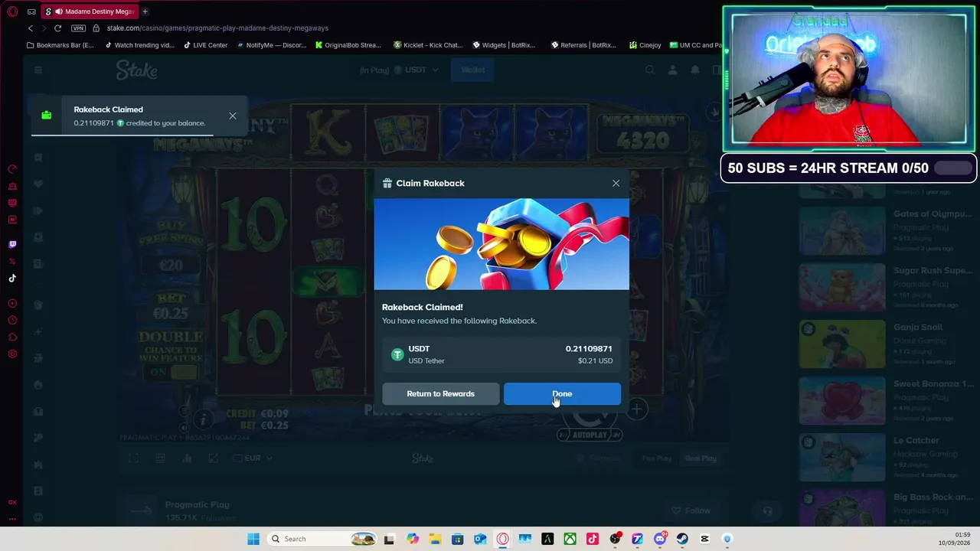Toggle the Stake hamburger sidebar menu
The width and height of the screenshot is (980, 551).
point(38,70)
